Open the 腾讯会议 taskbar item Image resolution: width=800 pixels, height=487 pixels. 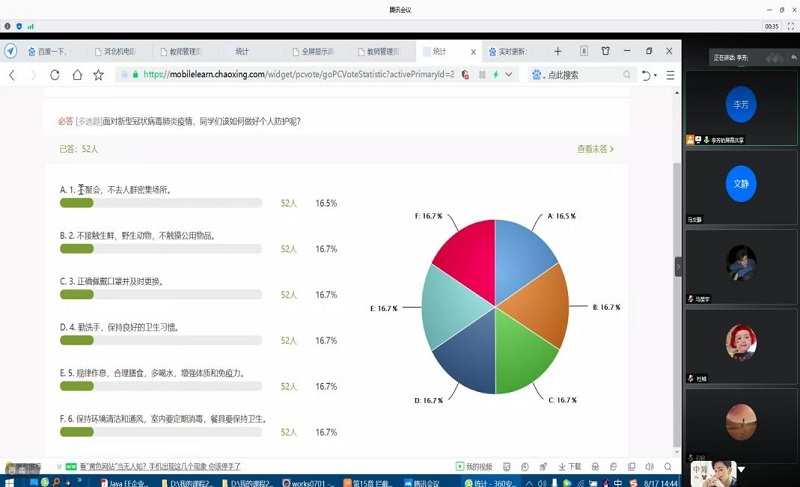click(x=422, y=482)
